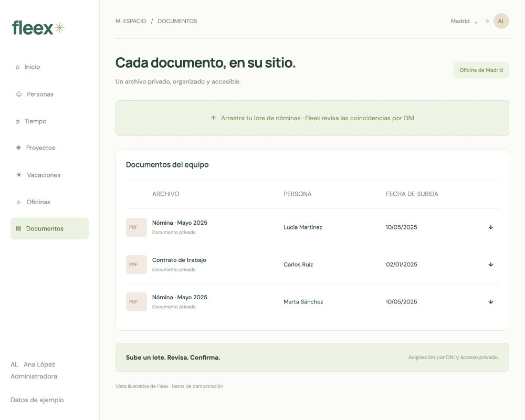The image size is (525, 420).
Task: Click the fleex logo
Action: (38, 28)
